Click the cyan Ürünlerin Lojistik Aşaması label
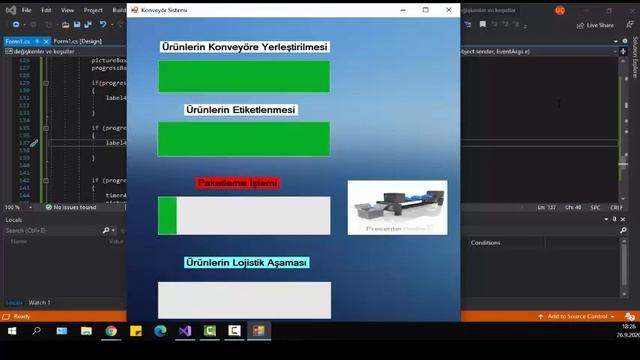This screenshot has height=360, width=640. click(247, 262)
